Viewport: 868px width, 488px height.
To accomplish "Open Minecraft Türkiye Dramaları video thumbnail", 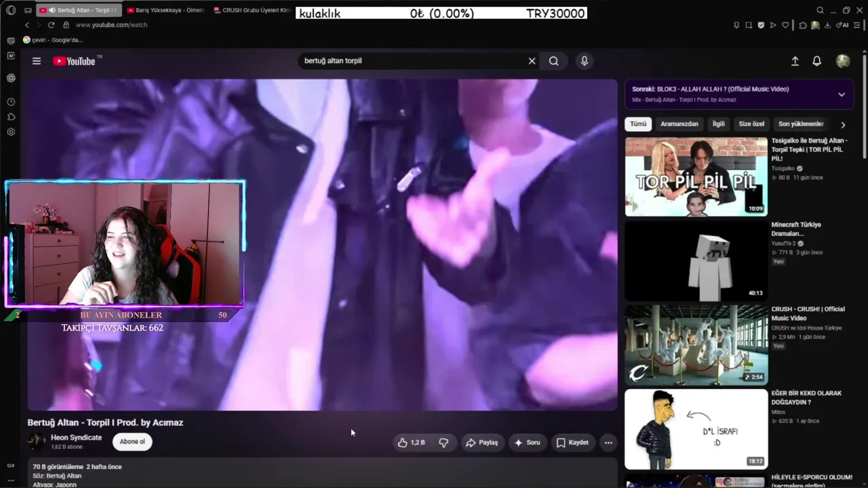I will pyautogui.click(x=696, y=261).
